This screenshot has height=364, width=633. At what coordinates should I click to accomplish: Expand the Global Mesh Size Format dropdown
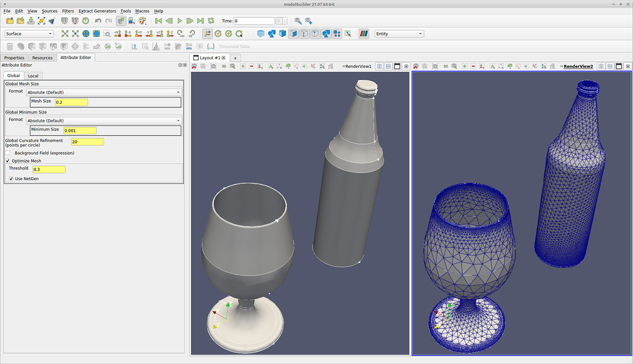click(x=104, y=92)
